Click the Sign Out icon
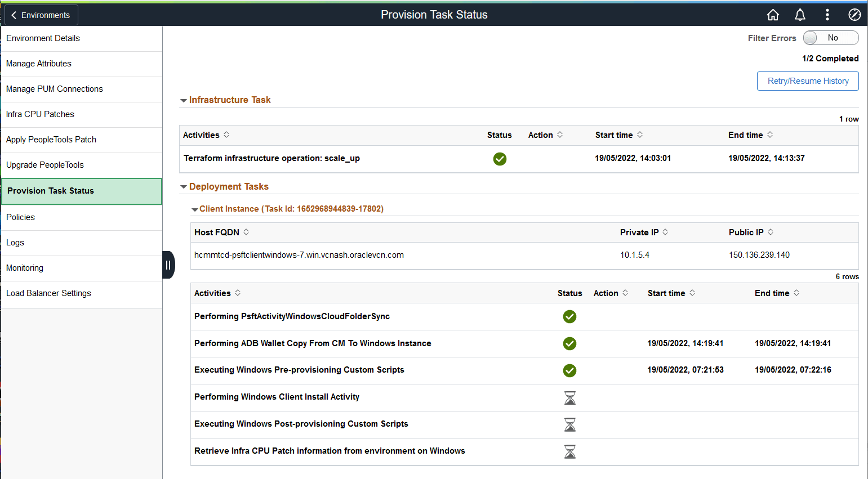Image resolution: width=868 pixels, height=479 pixels. (x=854, y=15)
